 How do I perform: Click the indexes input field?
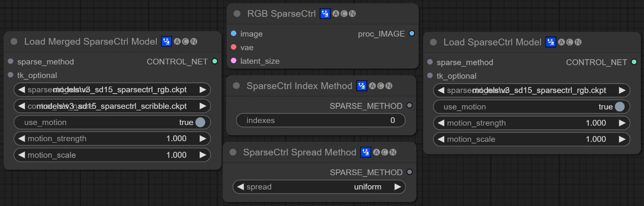tap(320, 120)
